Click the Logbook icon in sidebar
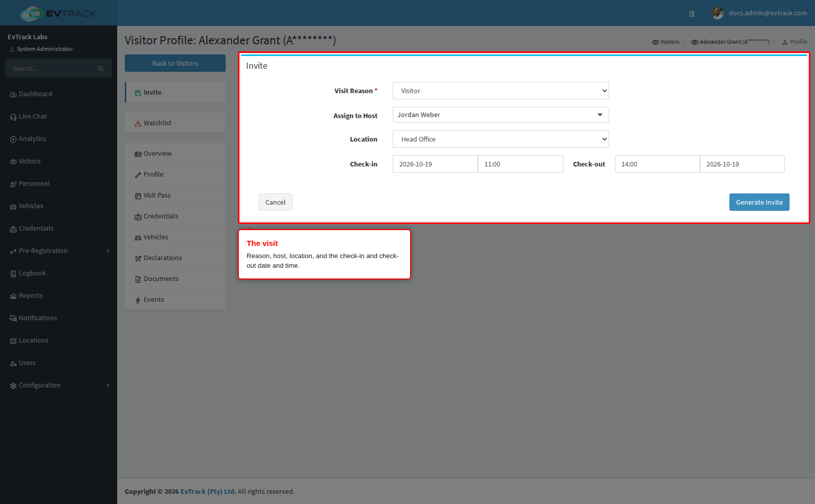 [13, 274]
